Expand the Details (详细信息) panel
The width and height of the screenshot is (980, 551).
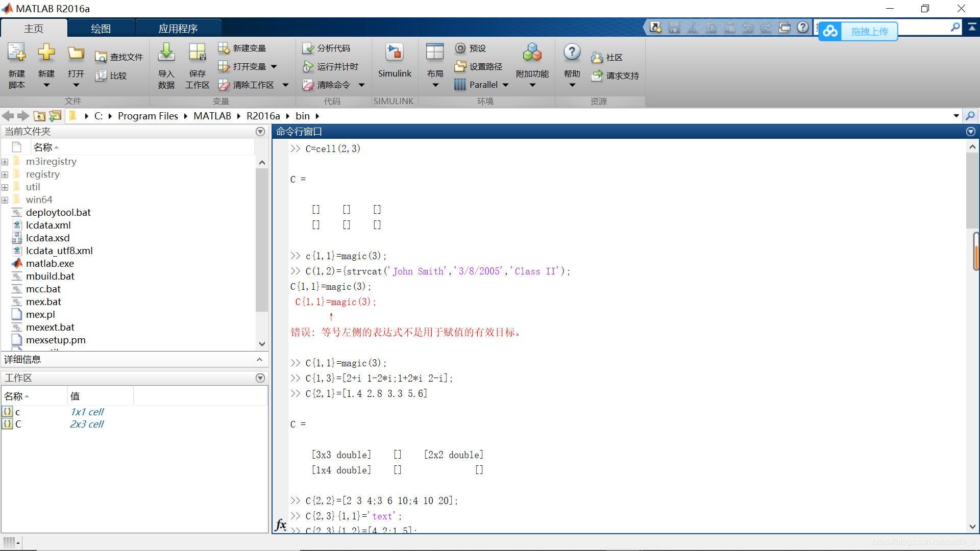tap(259, 360)
